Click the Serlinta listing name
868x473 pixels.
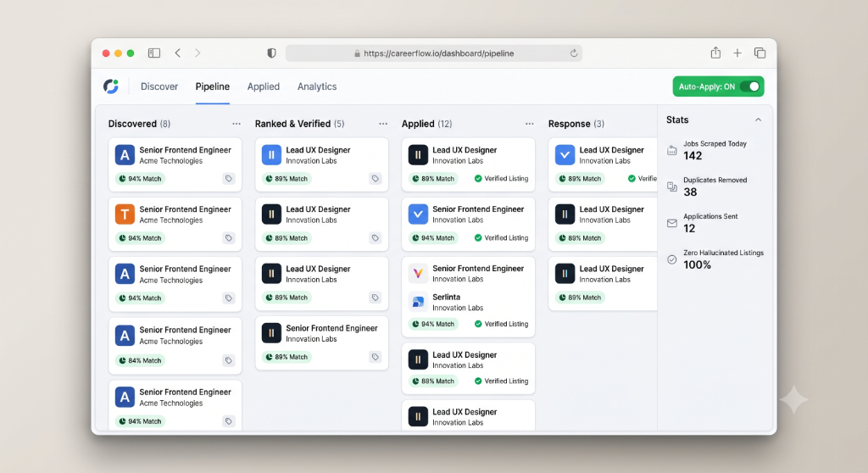point(446,297)
